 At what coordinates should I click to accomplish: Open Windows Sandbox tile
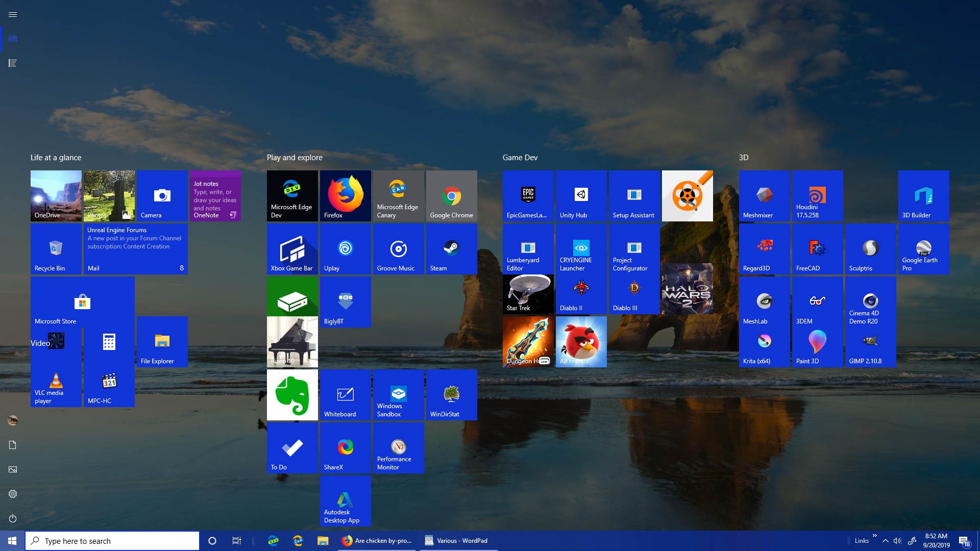click(x=398, y=395)
